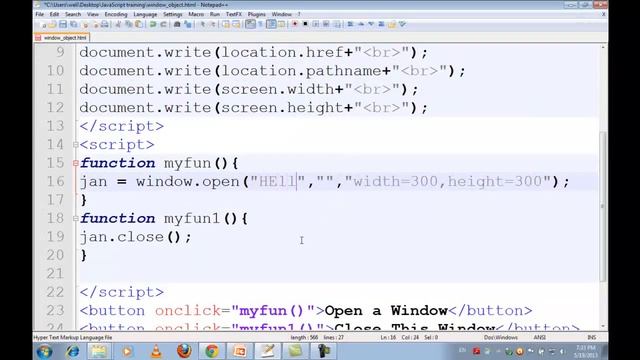The height and width of the screenshot is (360, 640).
Task: Create a new file with toolbar New icon
Action: (x=44, y=24)
